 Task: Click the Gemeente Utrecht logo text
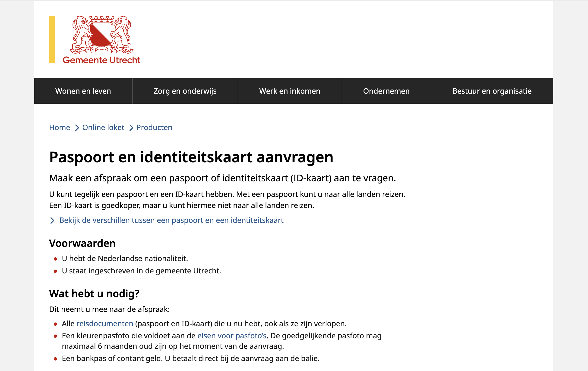pyautogui.click(x=101, y=60)
